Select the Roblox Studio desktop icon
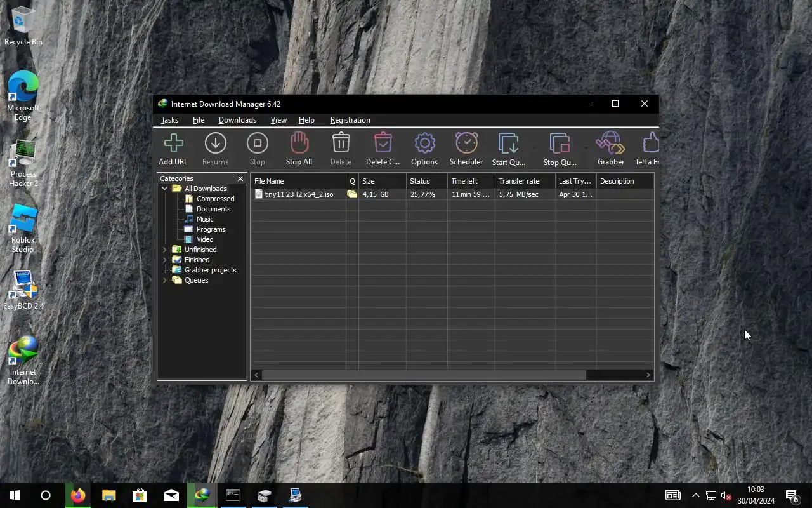Screen dimensions: 812x508 pos(23,229)
